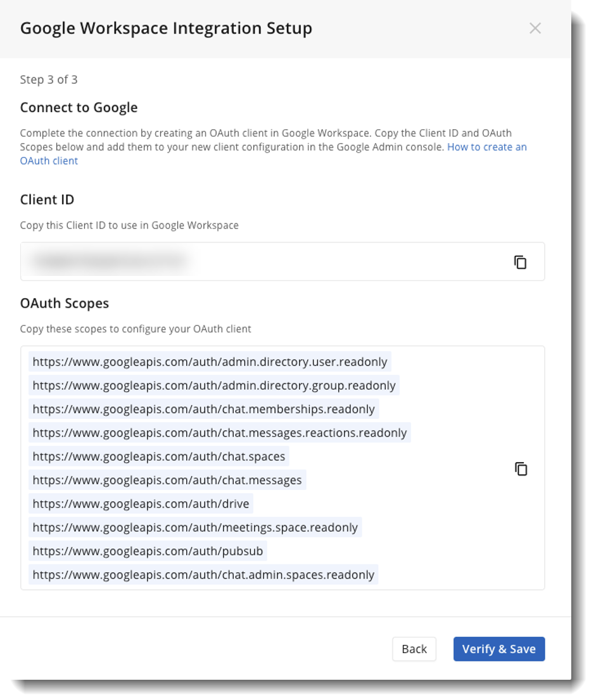Click the 'Step 3 of 3' indicator
The width and height of the screenshot is (589, 700).
(x=49, y=80)
